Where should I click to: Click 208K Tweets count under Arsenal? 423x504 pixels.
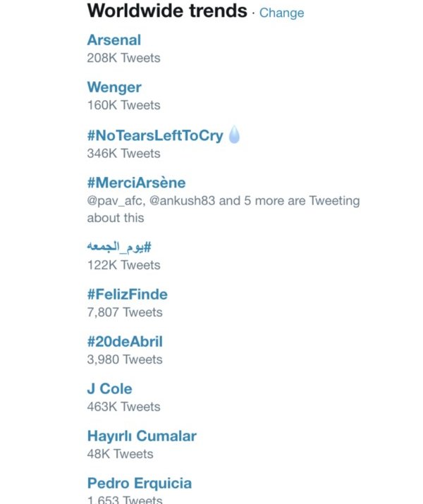coord(123,58)
